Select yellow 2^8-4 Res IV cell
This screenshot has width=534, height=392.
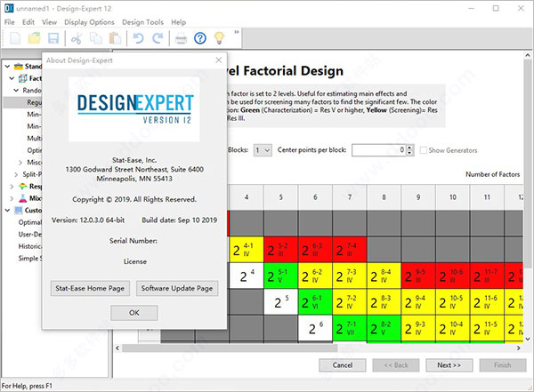(384, 276)
